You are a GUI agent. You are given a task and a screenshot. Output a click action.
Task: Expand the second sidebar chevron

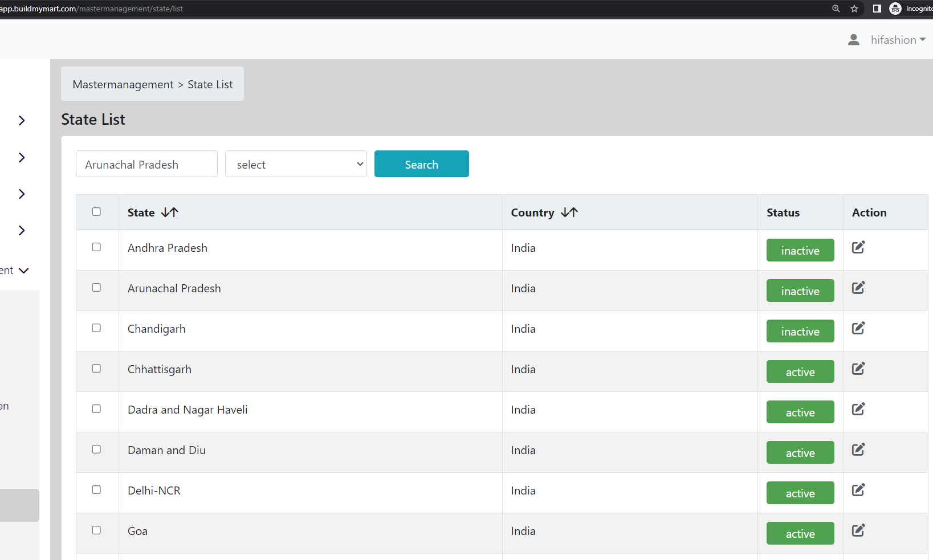coord(22,157)
